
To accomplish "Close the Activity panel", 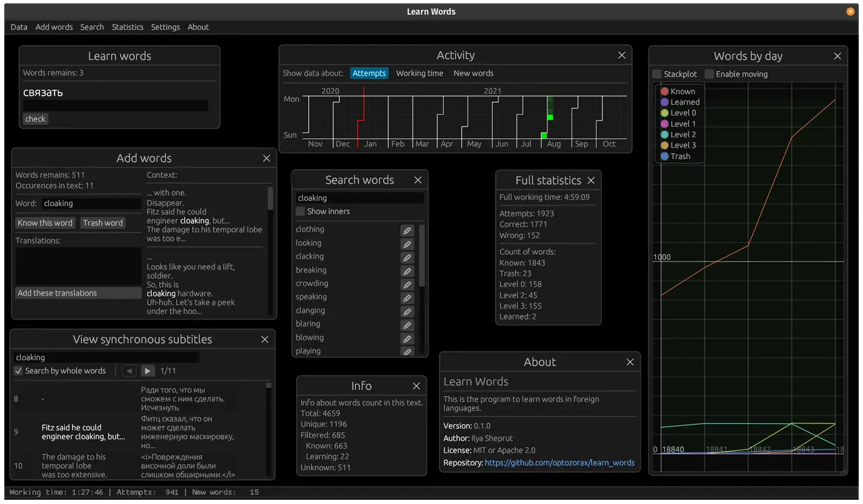I will tap(622, 56).
